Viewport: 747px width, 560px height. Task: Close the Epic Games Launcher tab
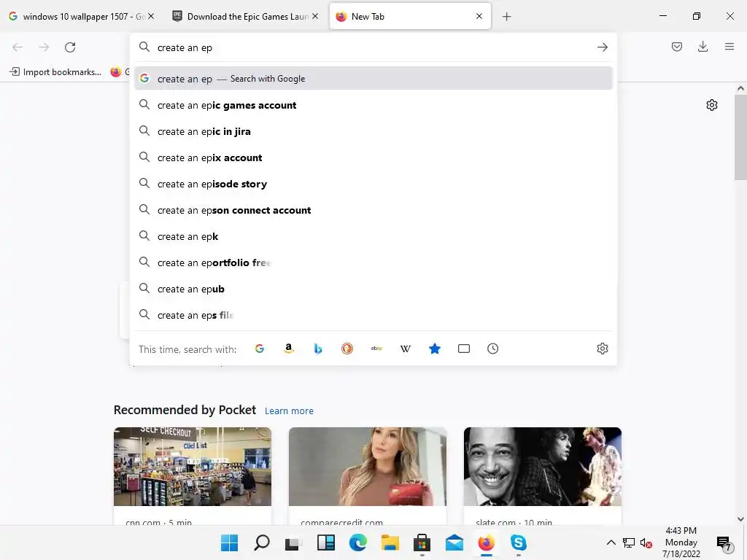[315, 16]
